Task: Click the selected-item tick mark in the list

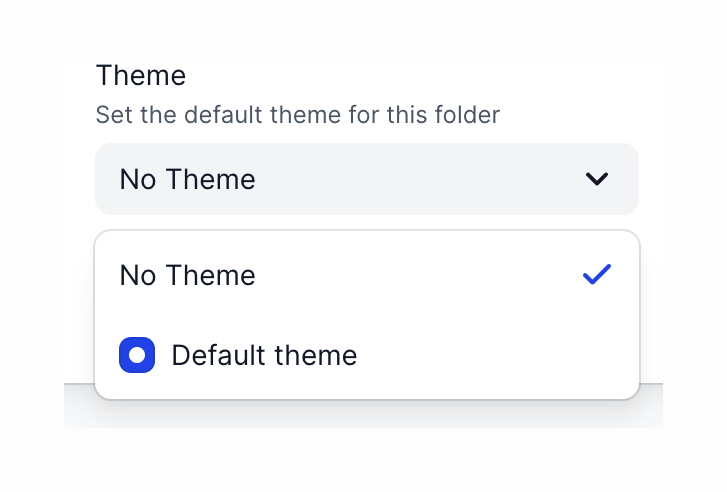Action: (x=597, y=275)
